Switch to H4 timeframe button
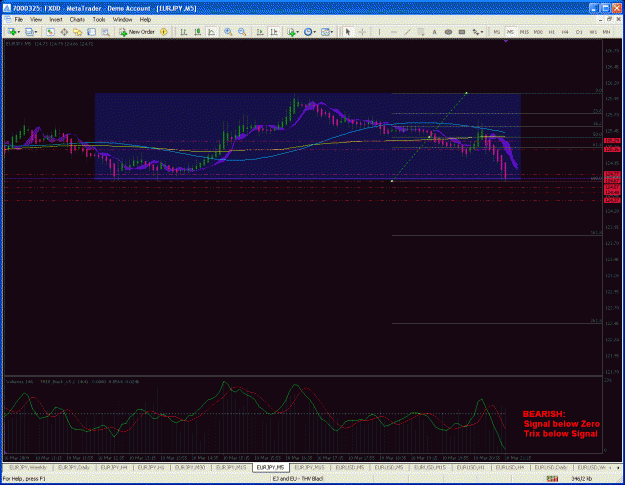Screen dimensions: 625x485 565,32
